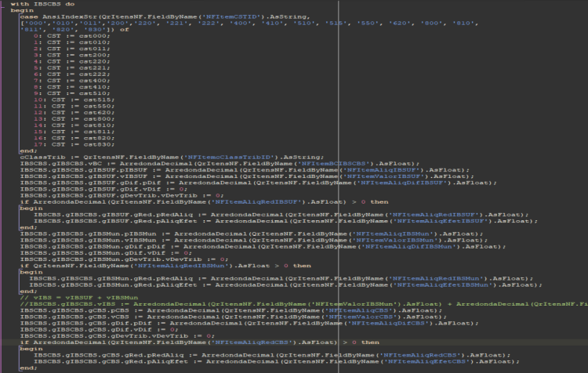Image resolution: width=588 pixels, height=373 pixels.
Task: Click the 'NFItemAliqDifIBSMun' string literal
Action: click(411, 246)
